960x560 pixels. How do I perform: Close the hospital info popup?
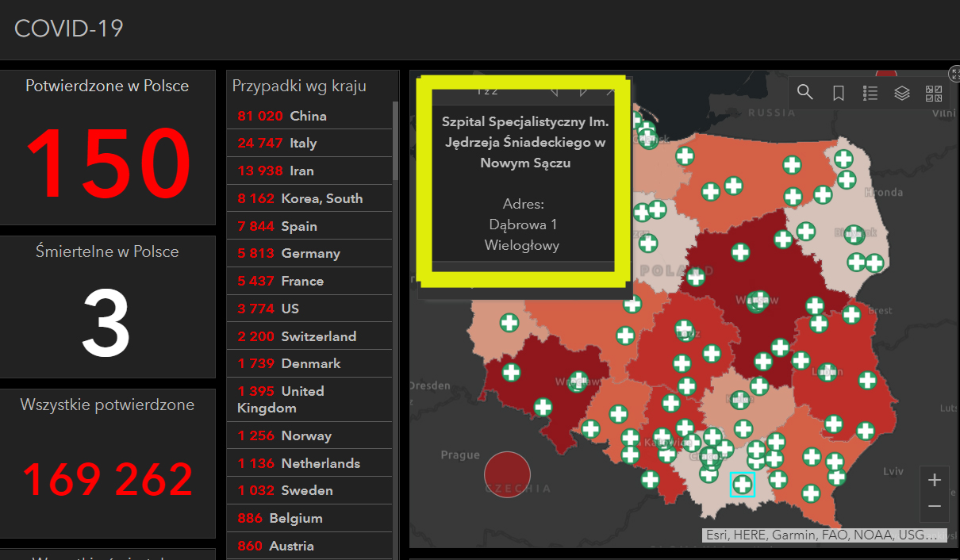(610, 91)
